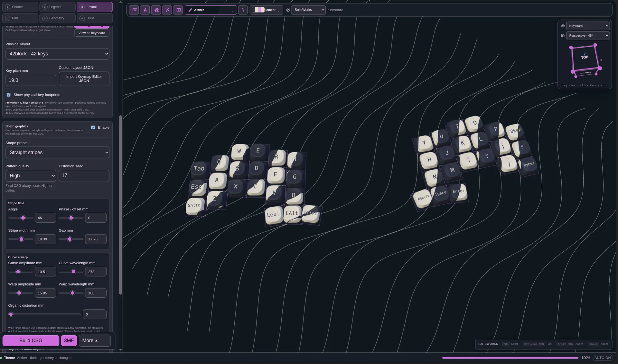The image size is (618, 364).
Task: Click the Tab keycap in the 3D view
Action: click(199, 169)
